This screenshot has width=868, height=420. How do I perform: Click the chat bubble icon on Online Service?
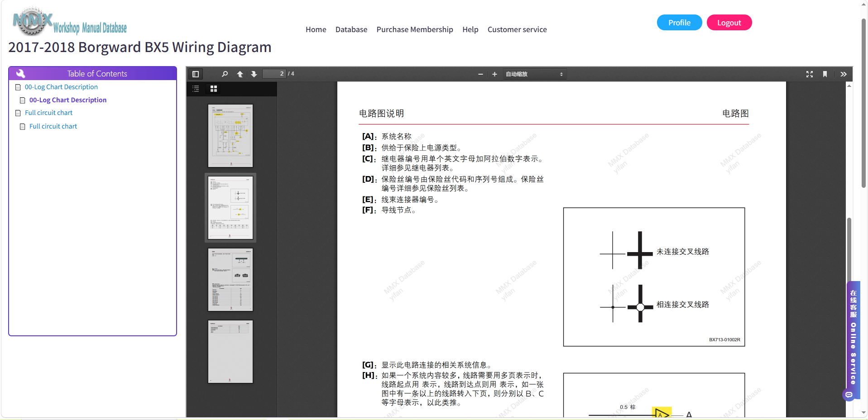coord(849,395)
